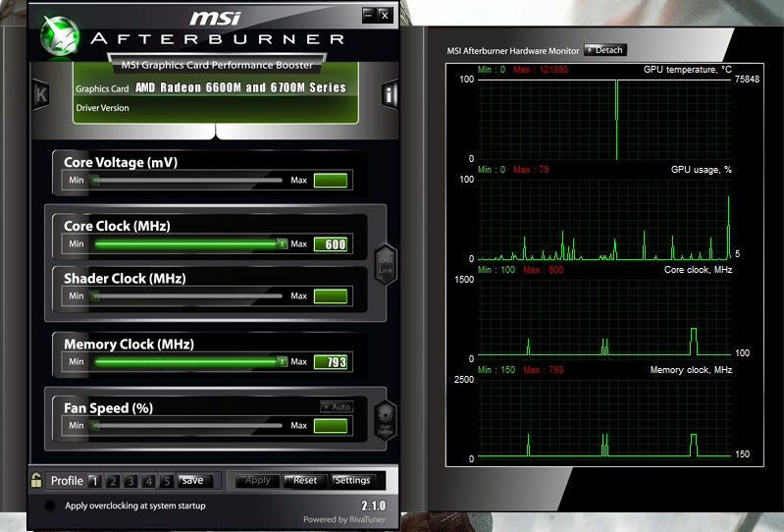Screen dimensions: 784x532
Task: Click the Fan Speed value field
Action: point(331,426)
